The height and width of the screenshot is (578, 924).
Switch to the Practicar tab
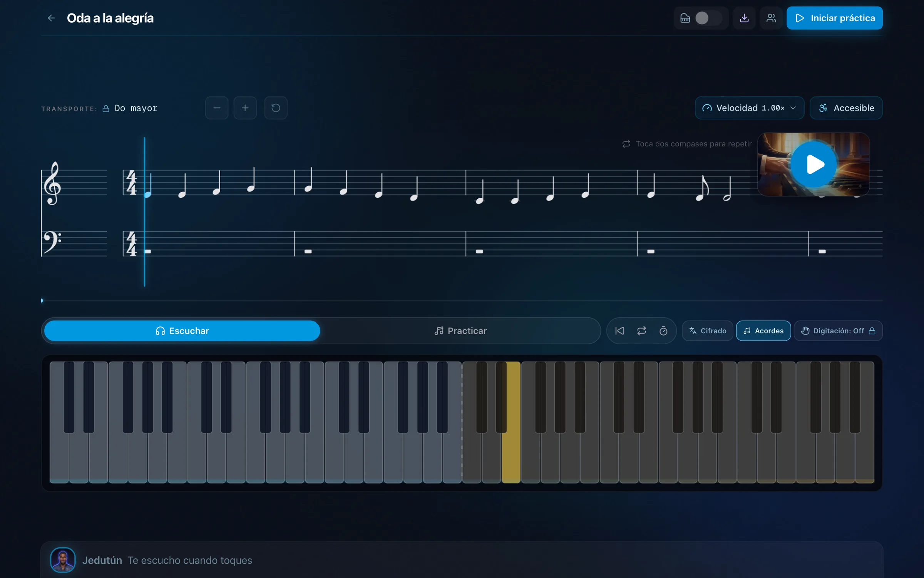click(x=460, y=331)
